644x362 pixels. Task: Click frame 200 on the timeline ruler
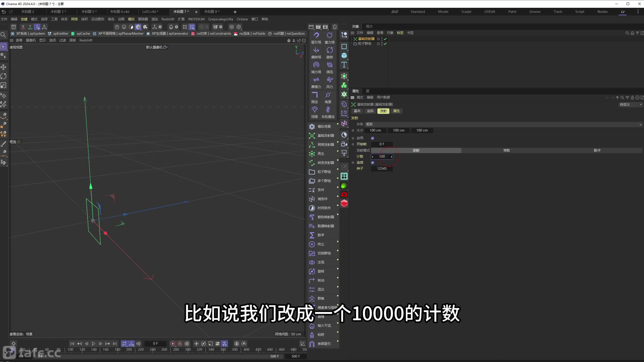click(129, 349)
